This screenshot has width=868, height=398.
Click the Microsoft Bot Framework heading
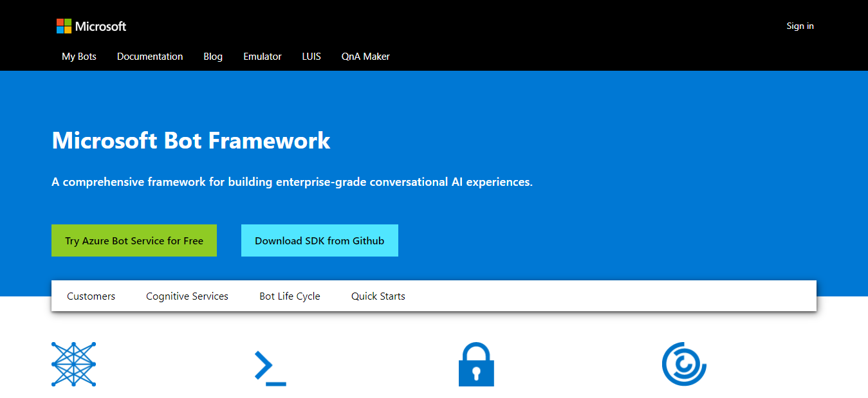[191, 140]
